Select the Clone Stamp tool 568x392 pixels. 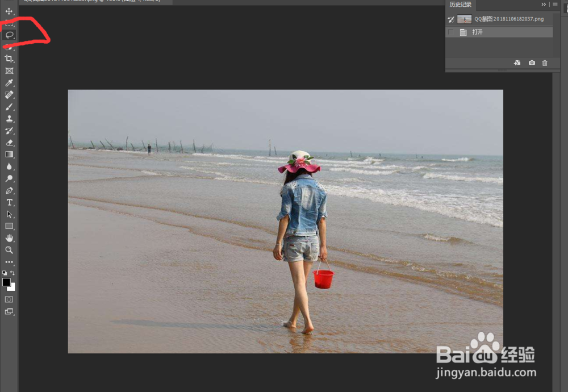coord(9,119)
